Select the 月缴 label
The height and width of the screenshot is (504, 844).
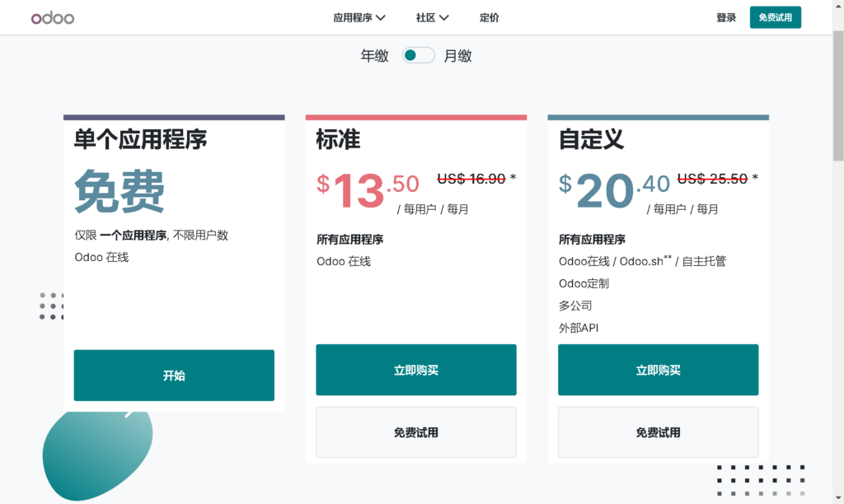click(457, 56)
